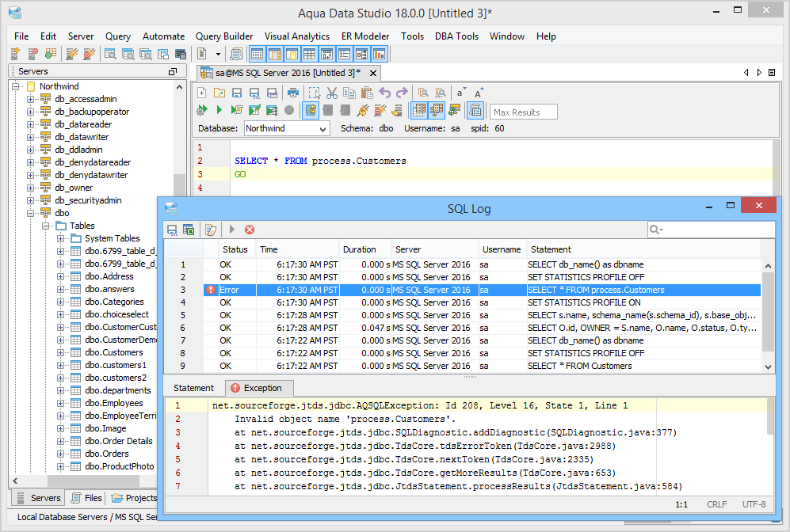
Task: Open the Database dropdown showing Northwind
Action: pyautogui.click(x=286, y=128)
